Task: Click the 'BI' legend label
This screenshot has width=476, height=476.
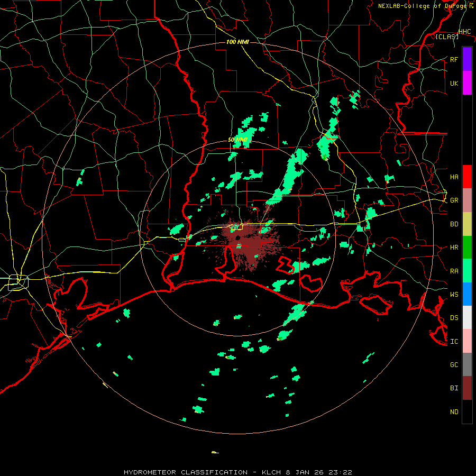Action: (x=454, y=388)
